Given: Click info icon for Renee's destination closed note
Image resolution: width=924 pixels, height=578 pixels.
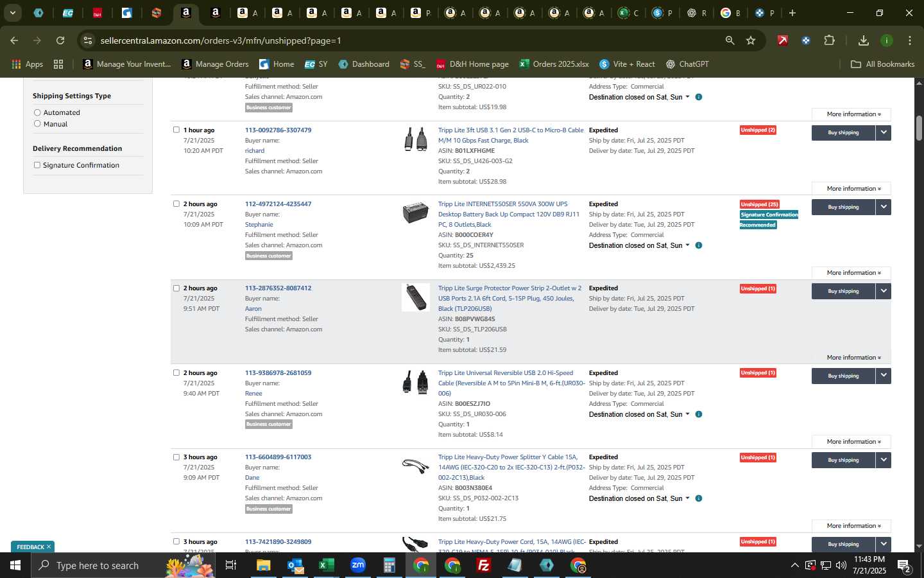Looking at the screenshot, I should [x=699, y=414].
